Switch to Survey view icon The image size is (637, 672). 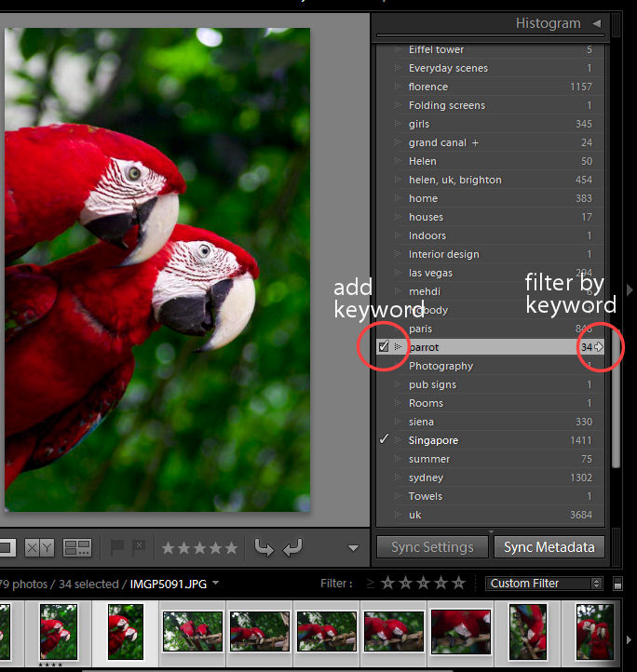click(x=77, y=547)
